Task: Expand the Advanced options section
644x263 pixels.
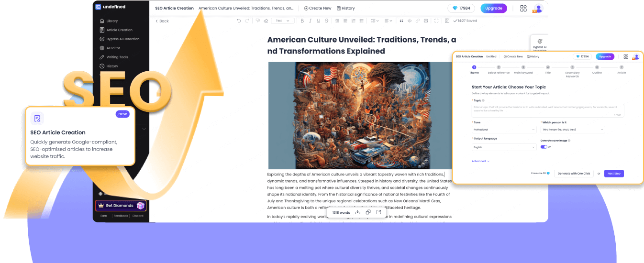Action: 481,161
